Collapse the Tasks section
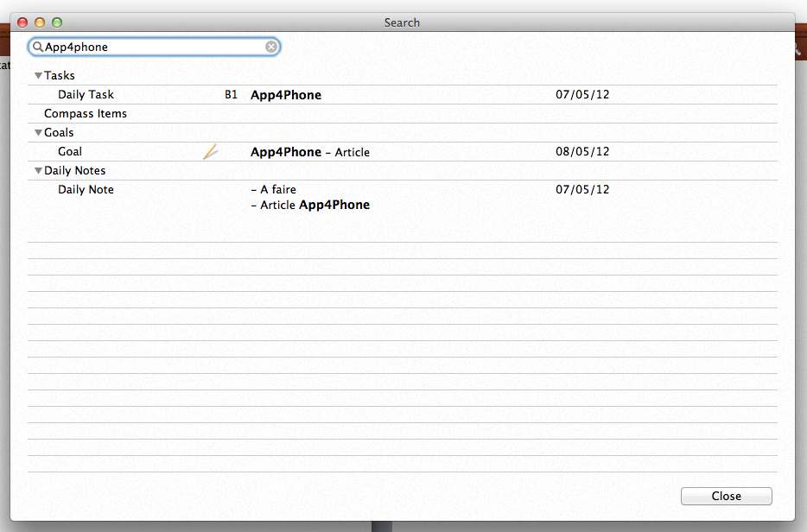 point(38,76)
